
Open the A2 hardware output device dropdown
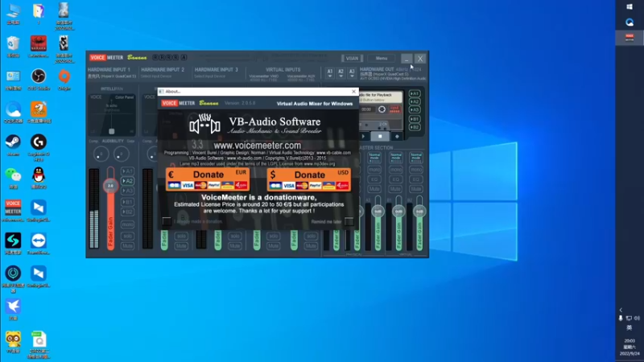[x=341, y=73]
